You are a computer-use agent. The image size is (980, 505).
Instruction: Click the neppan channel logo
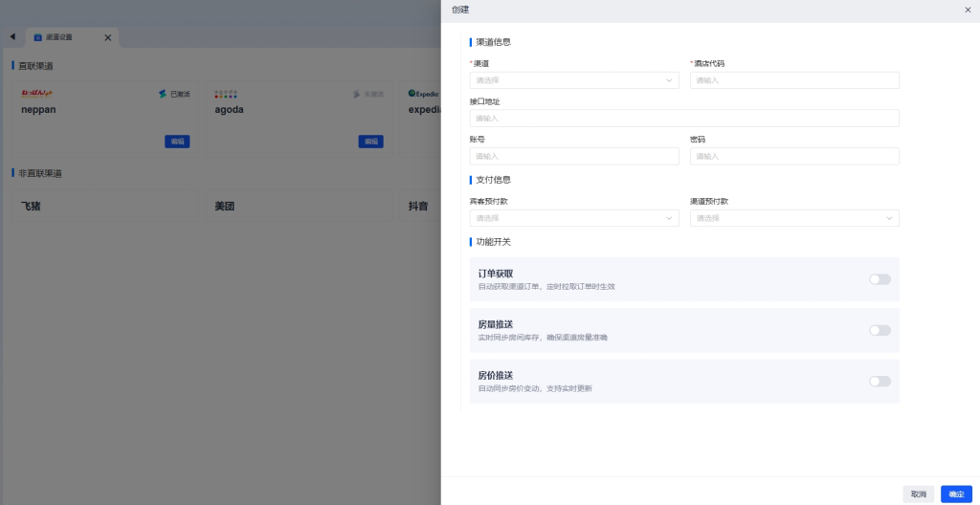tap(36, 94)
